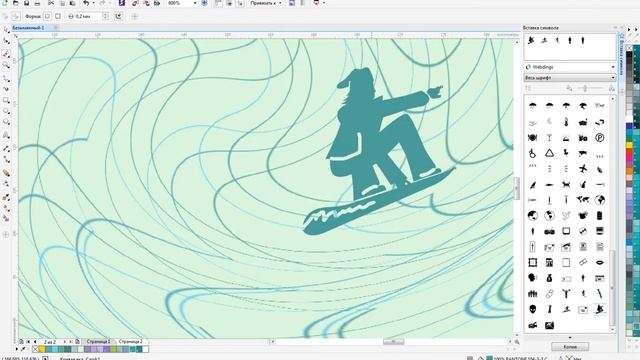Select the airplane glyph
Screen dimensions: 640x360
pos(583,169)
